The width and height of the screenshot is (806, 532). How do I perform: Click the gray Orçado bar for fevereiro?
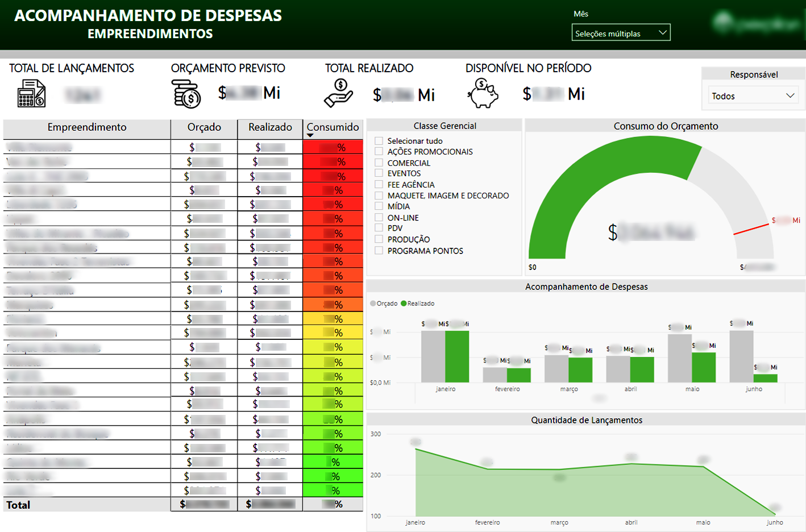[495, 375]
